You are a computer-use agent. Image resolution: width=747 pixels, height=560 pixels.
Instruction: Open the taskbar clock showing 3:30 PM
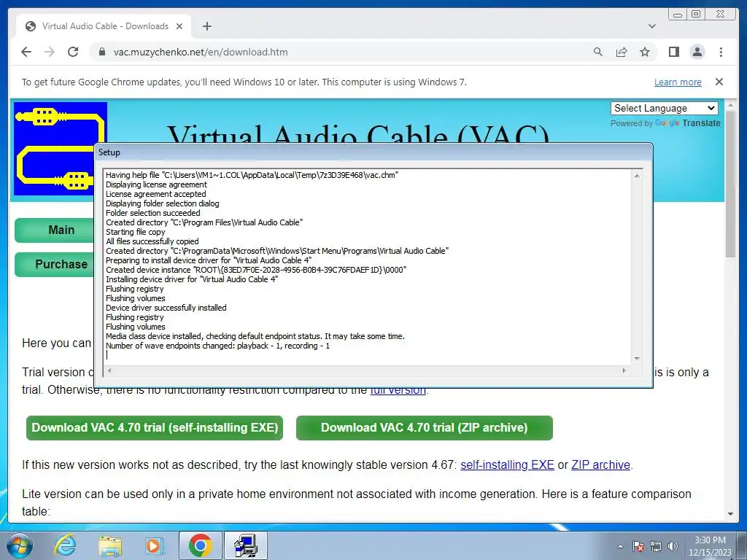pyautogui.click(x=710, y=545)
